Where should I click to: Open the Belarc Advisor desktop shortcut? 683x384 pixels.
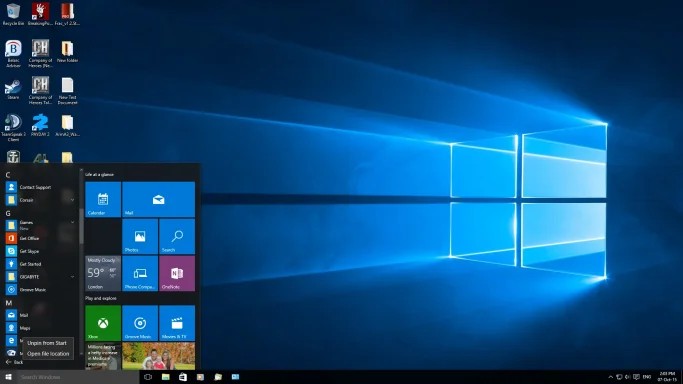pos(13,53)
